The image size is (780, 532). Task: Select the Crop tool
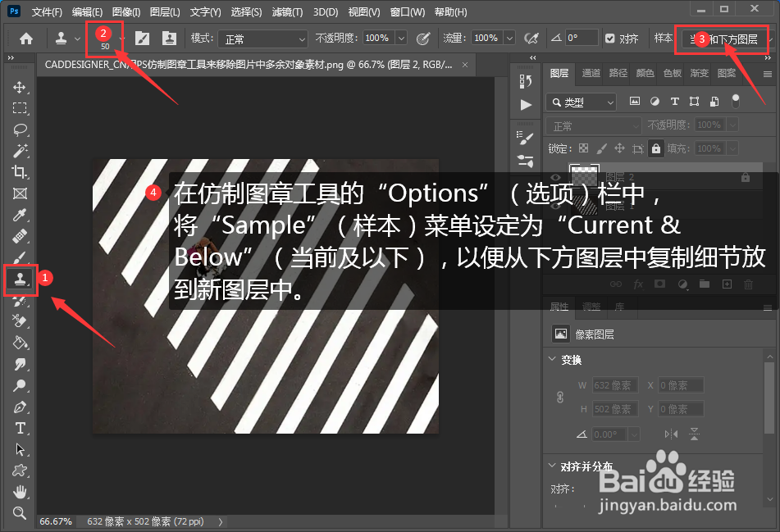[x=20, y=172]
